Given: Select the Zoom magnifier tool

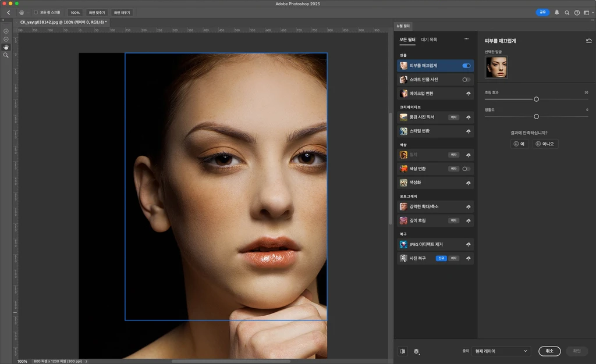Looking at the screenshot, I should (6, 55).
